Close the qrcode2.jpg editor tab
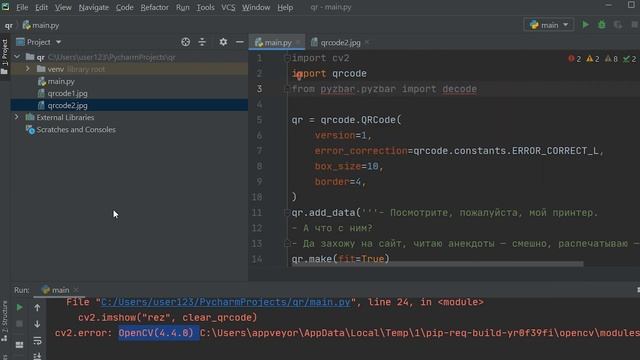The width and height of the screenshot is (640, 360). (x=367, y=42)
